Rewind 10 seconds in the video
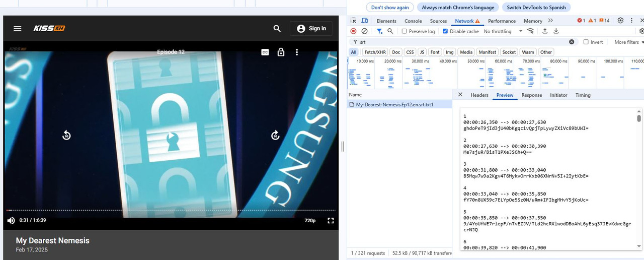This screenshot has height=260, width=644. pyautogui.click(x=66, y=135)
